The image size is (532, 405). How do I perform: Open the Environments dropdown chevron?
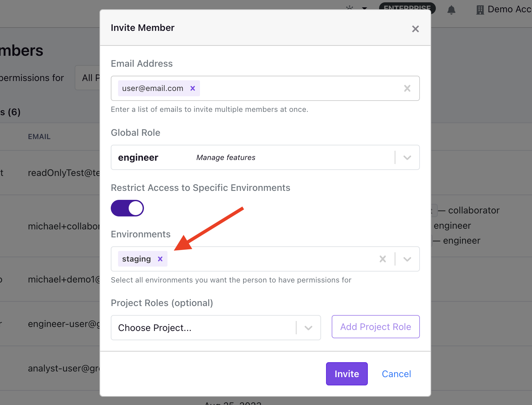[x=407, y=259]
